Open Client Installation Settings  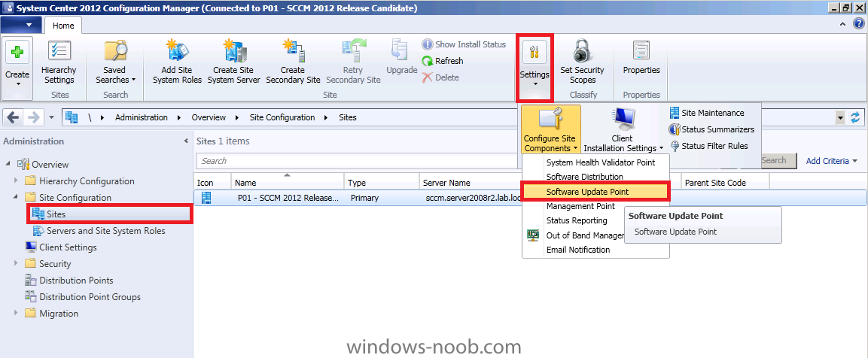click(623, 129)
